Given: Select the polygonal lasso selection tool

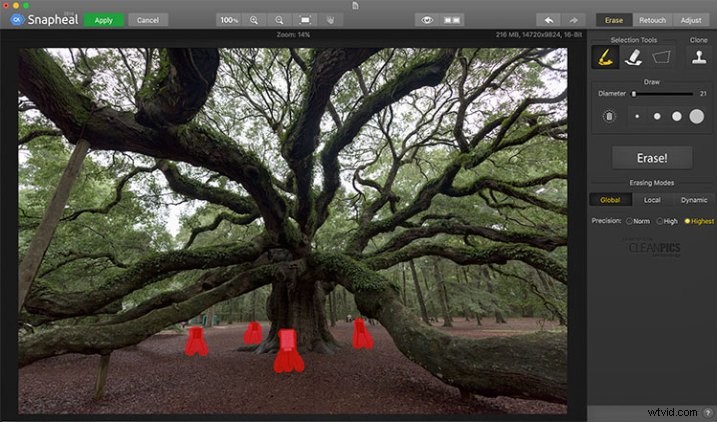Looking at the screenshot, I should pos(661,57).
